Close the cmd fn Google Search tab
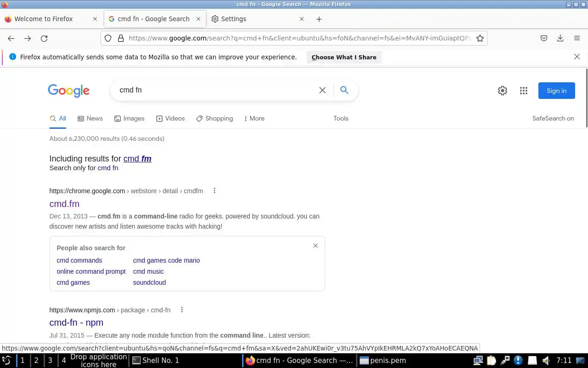The width and height of the screenshot is (588, 368). pyautogui.click(x=198, y=19)
